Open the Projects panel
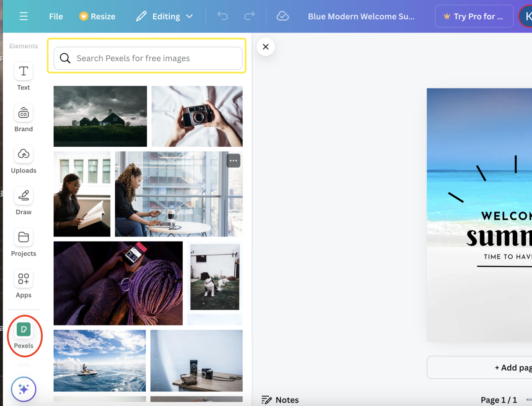The height and width of the screenshot is (406, 532). [x=23, y=242]
